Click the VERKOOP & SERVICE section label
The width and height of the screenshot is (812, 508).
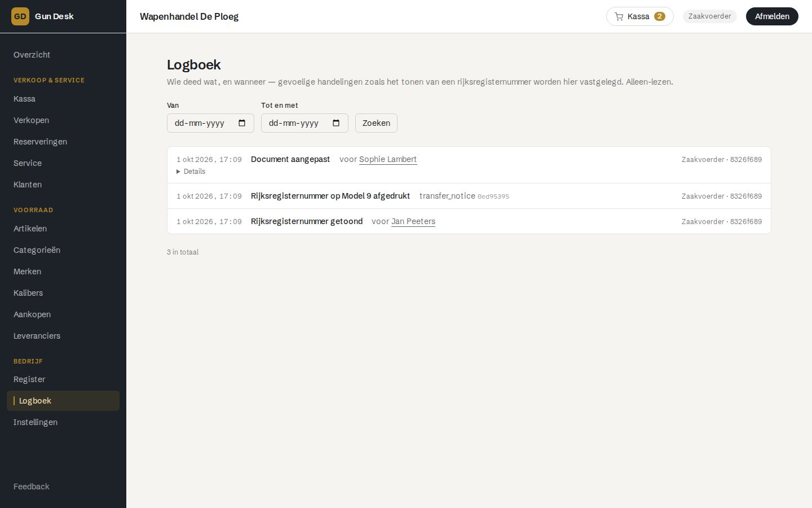coord(49,80)
